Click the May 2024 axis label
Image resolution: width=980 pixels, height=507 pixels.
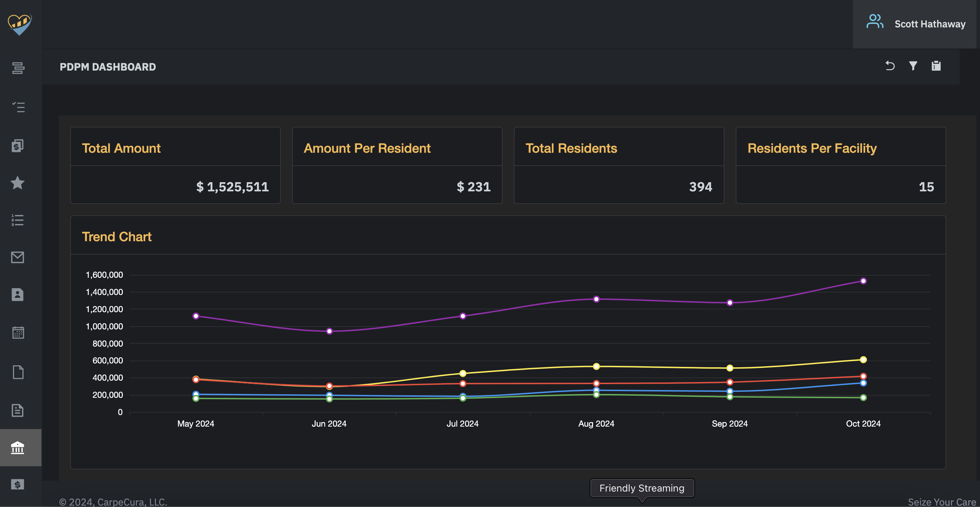click(196, 424)
